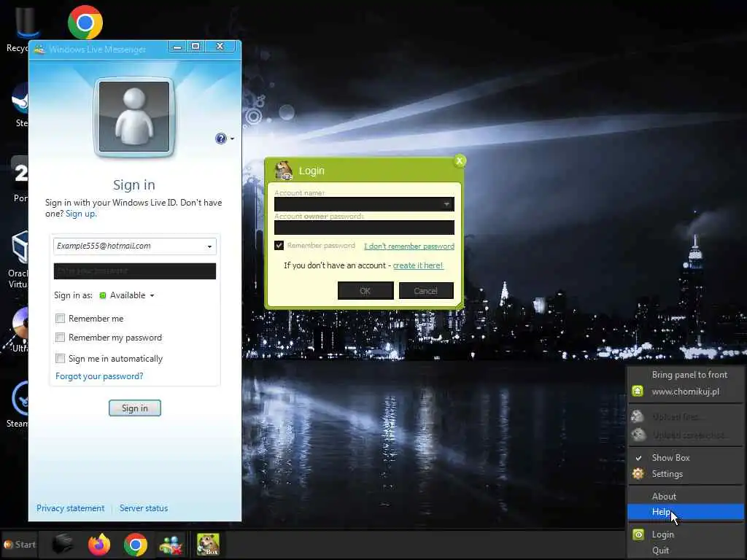Toggle Show Box checkmark in tray menu
The image size is (747, 560).
coord(638,458)
